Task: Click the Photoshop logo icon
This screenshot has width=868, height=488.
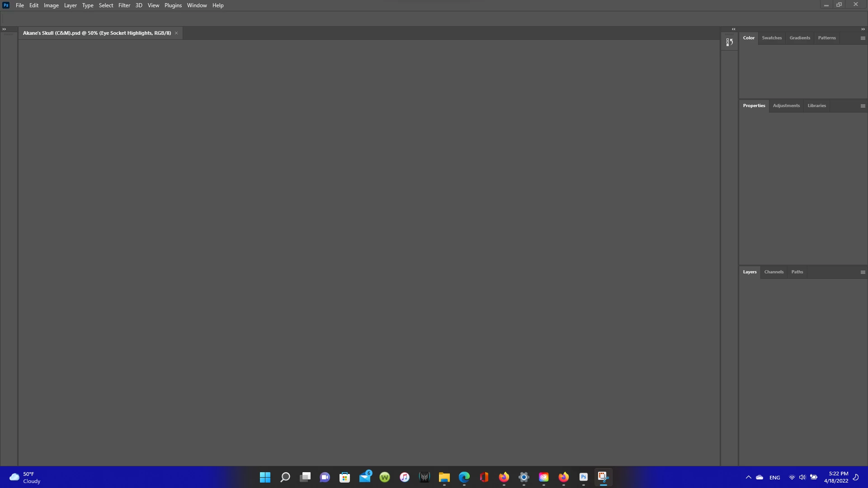Action: [6, 5]
